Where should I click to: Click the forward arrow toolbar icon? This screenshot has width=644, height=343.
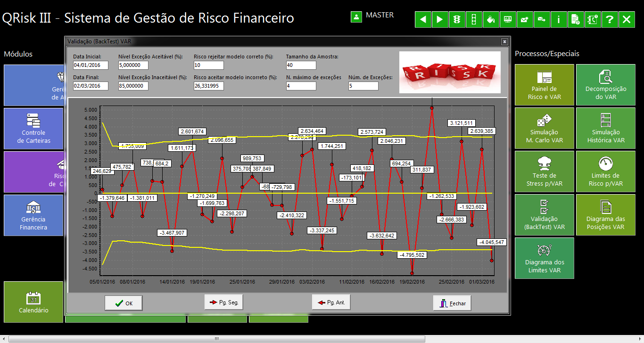440,19
